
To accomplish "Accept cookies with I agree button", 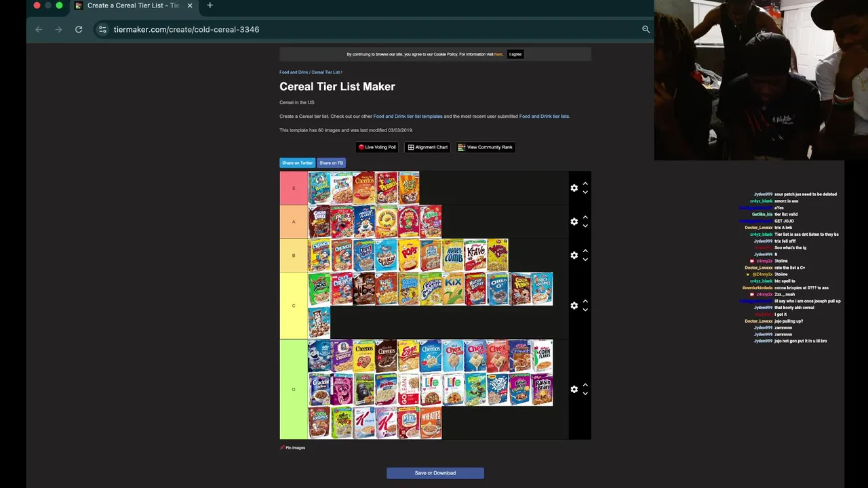I will point(515,54).
